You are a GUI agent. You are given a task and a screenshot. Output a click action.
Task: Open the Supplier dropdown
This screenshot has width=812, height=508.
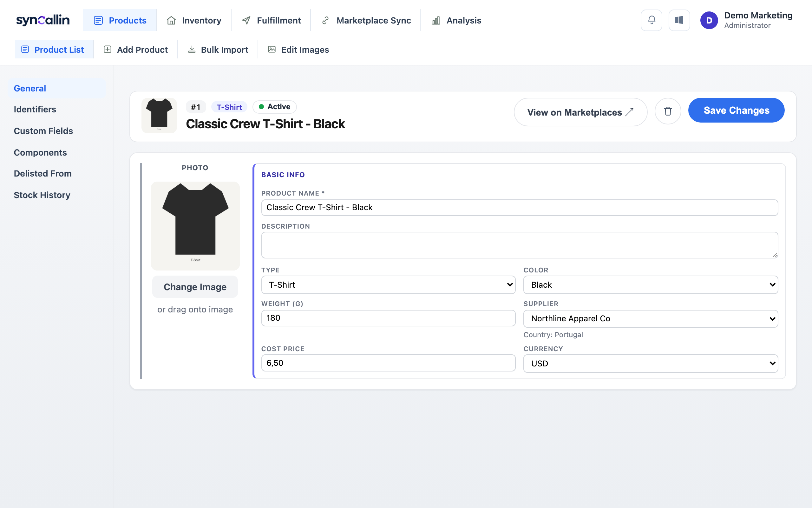(651, 318)
